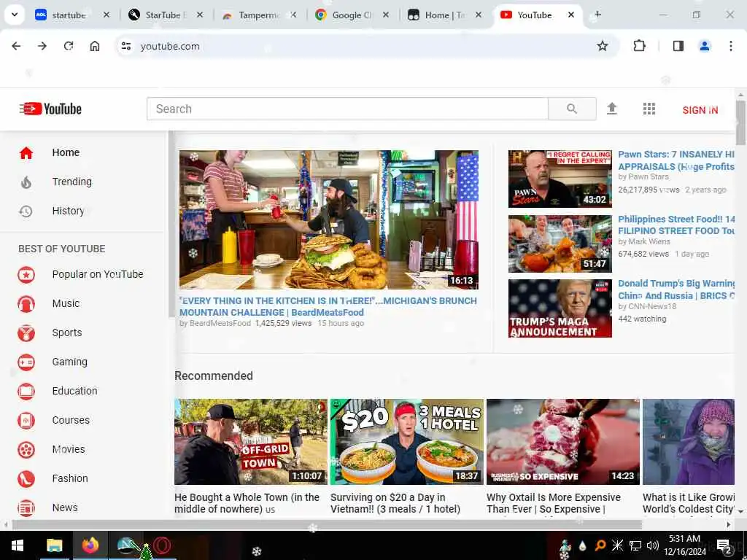Image resolution: width=747 pixels, height=560 pixels.
Task: Open the Chrome three-dot menu
Action: coord(731,46)
